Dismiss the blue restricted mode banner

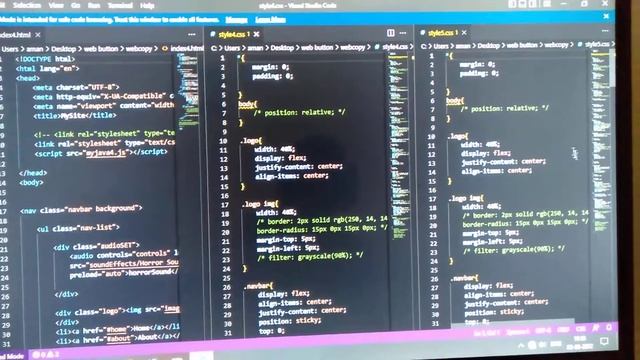point(606,16)
